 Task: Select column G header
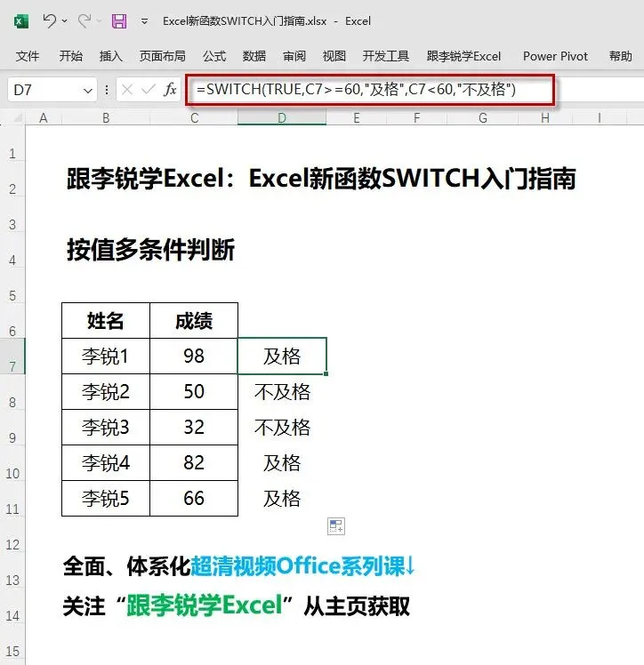[x=483, y=117]
